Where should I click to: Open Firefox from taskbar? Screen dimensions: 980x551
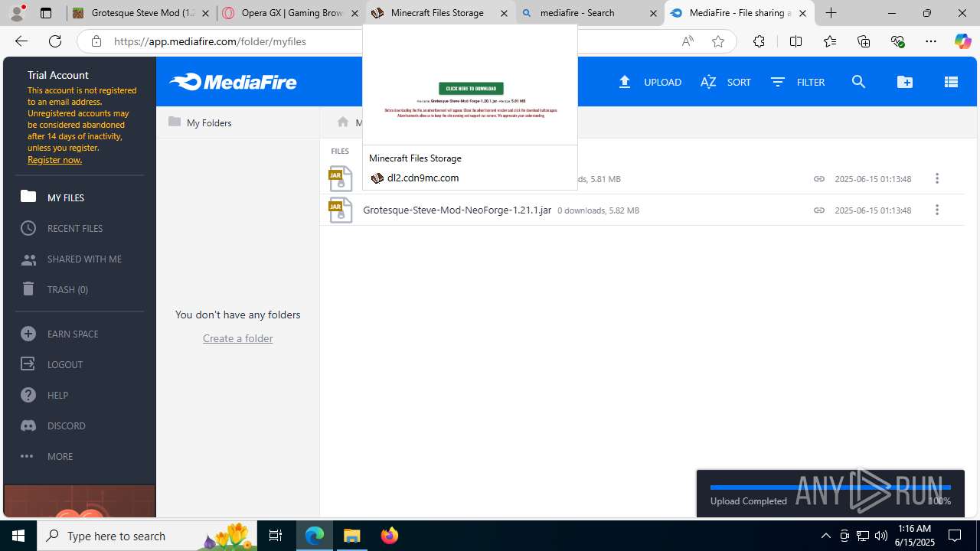[389, 536]
